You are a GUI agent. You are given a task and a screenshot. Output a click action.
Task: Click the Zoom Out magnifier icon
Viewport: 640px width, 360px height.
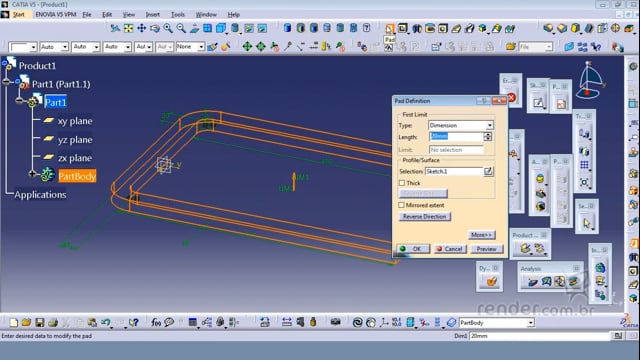pyautogui.click(x=181, y=28)
